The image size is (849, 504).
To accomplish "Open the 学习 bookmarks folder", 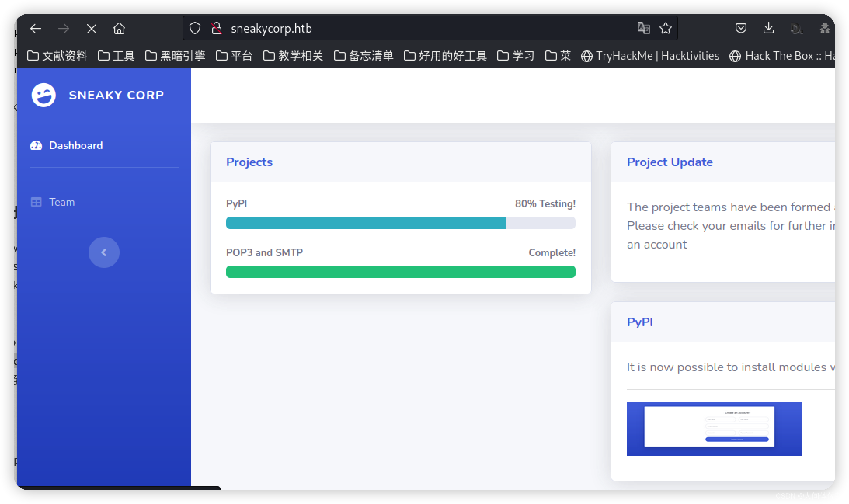I will coord(516,56).
